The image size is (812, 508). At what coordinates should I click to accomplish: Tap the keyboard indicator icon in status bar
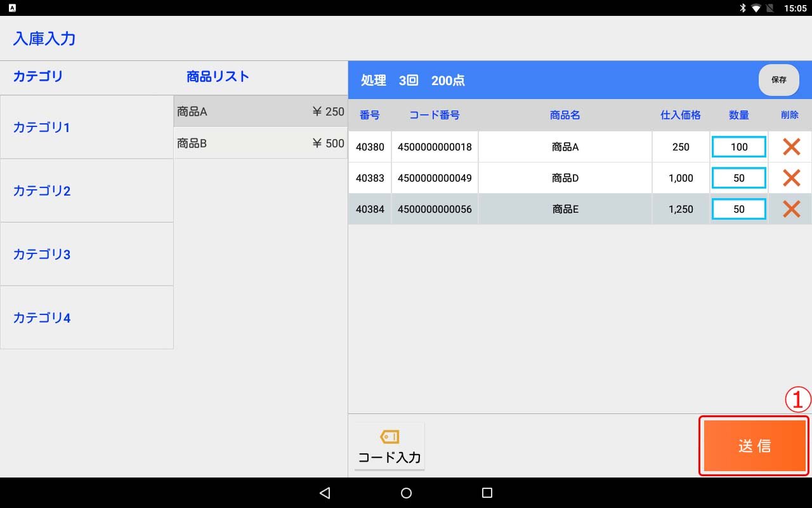(x=12, y=8)
